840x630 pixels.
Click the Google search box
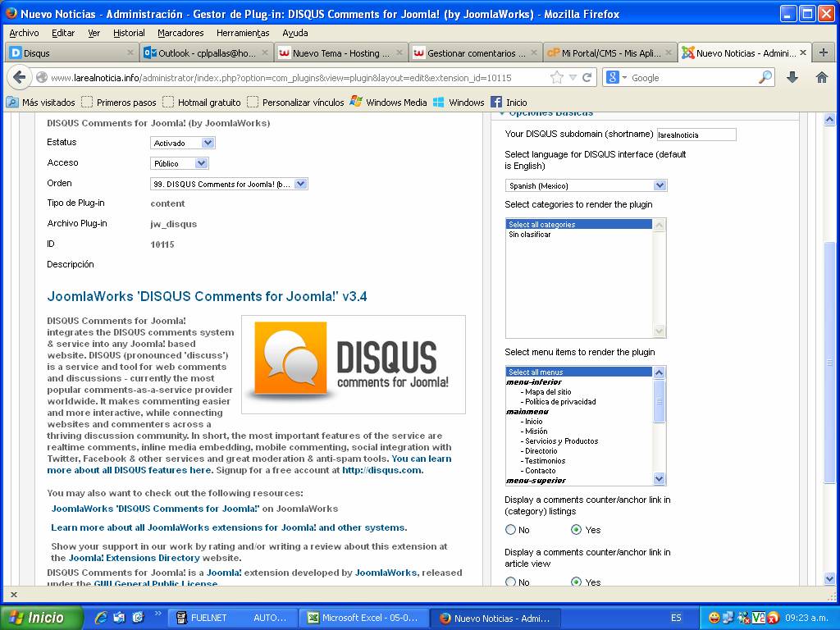click(694, 78)
